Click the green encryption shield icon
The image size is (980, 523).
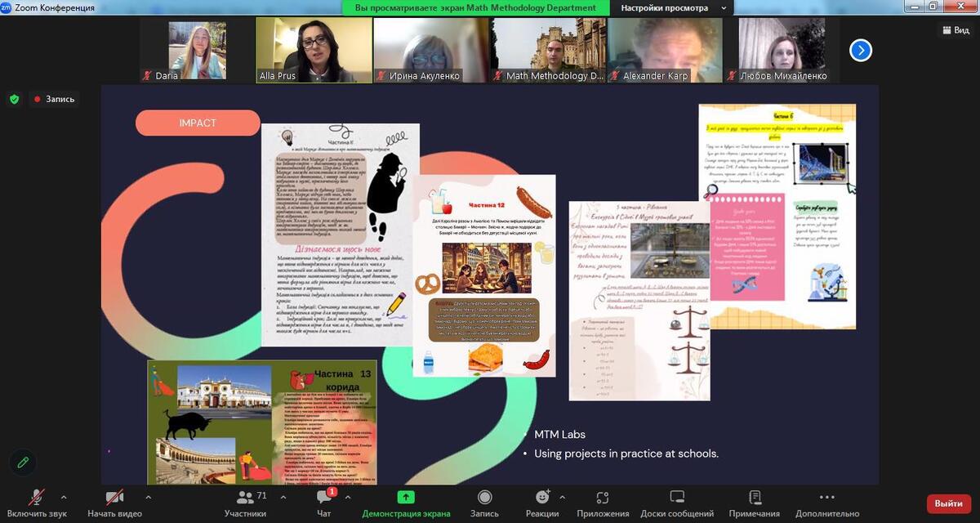[x=14, y=99]
